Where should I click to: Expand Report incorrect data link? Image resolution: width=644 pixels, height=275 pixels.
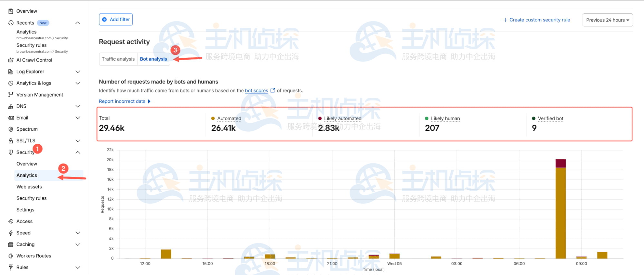pyautogui.click(x=124, y=101)
